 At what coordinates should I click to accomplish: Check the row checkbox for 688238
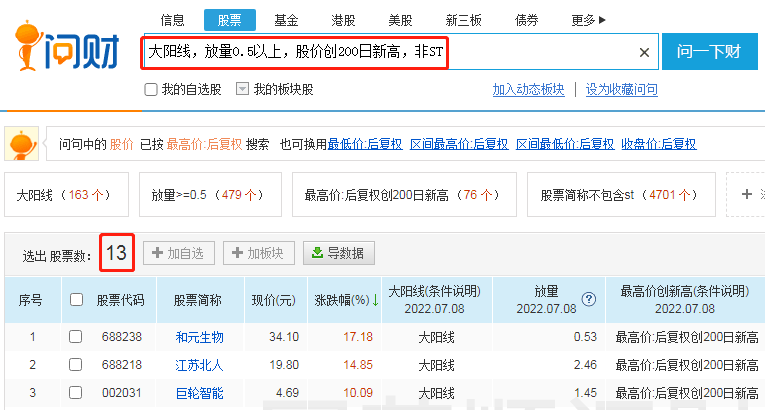click(x=76, y=337)
